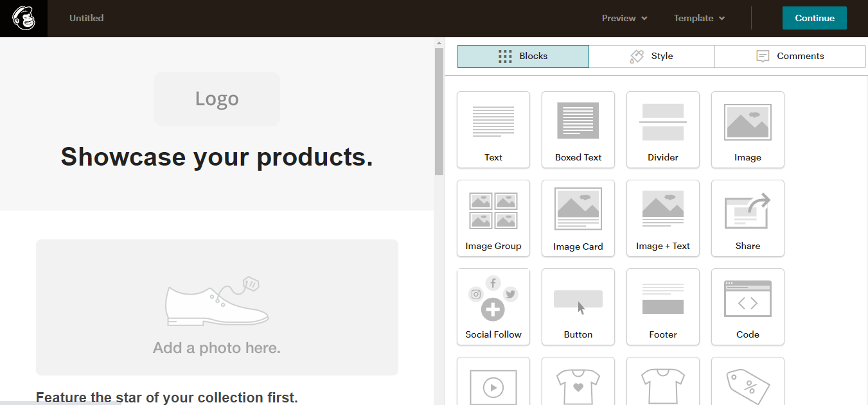
Task: Expand the Template dropdown menu
Action: 699,18
